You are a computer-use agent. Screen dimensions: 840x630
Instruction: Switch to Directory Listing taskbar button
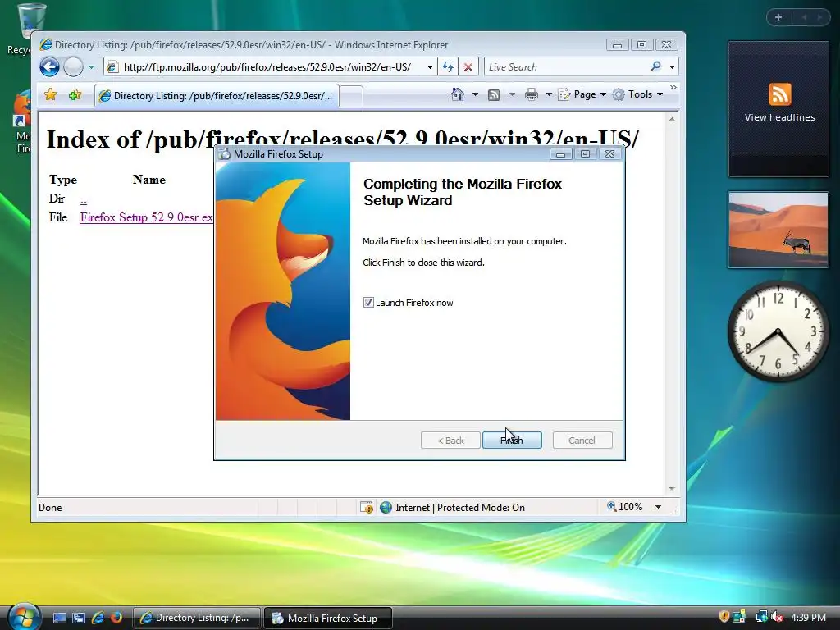pyautogui.click(x=196, y=618)
